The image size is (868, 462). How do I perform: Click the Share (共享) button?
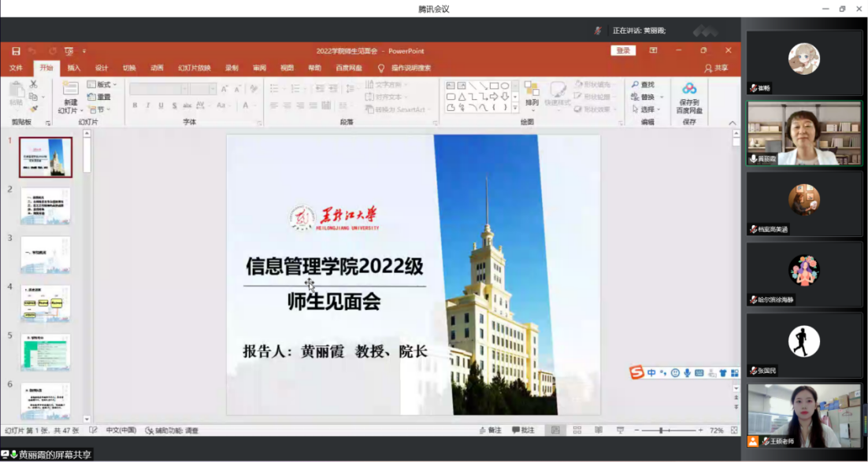point(716,68)
